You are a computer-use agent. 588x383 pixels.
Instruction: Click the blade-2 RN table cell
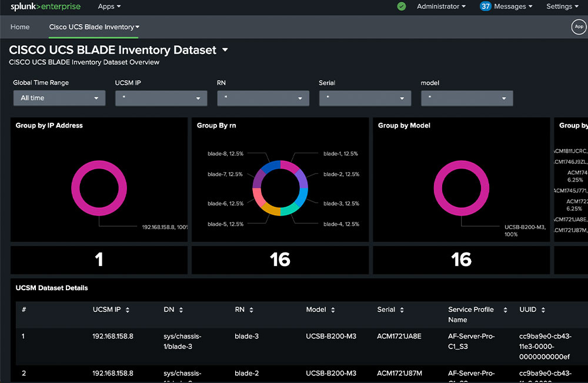click(x=247, y=373)
